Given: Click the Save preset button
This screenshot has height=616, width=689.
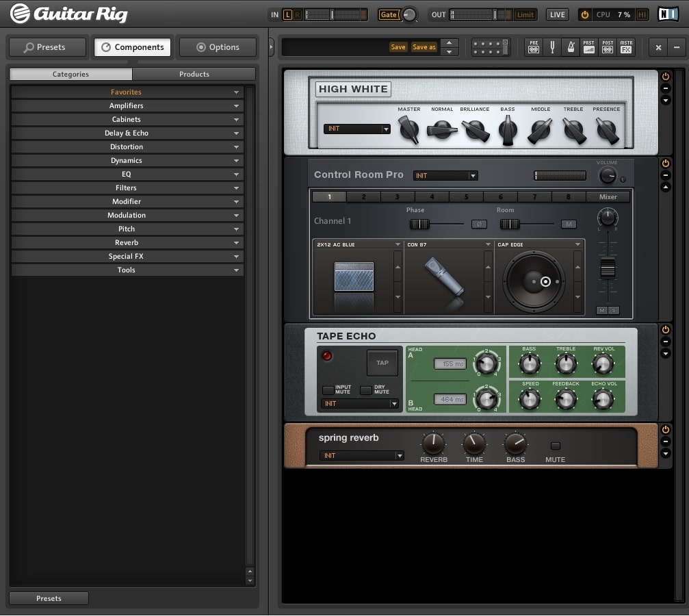Looking at the screenshot, I should [398, 47].
